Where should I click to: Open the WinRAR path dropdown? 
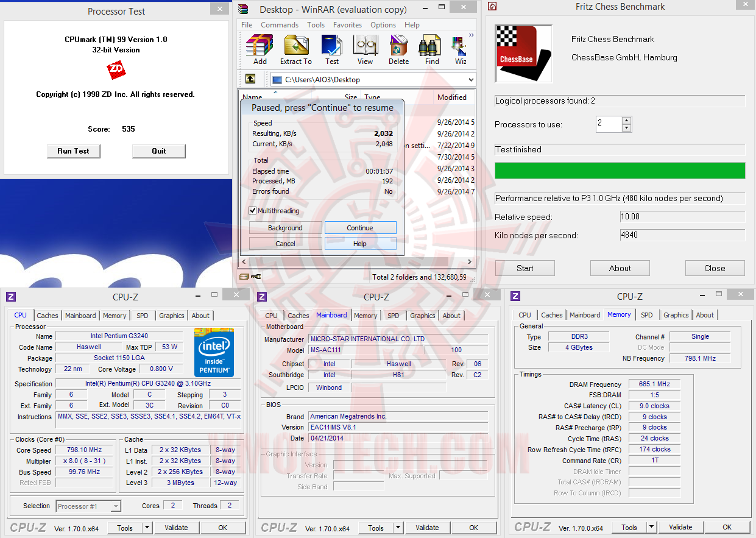(x=470, y=80)
